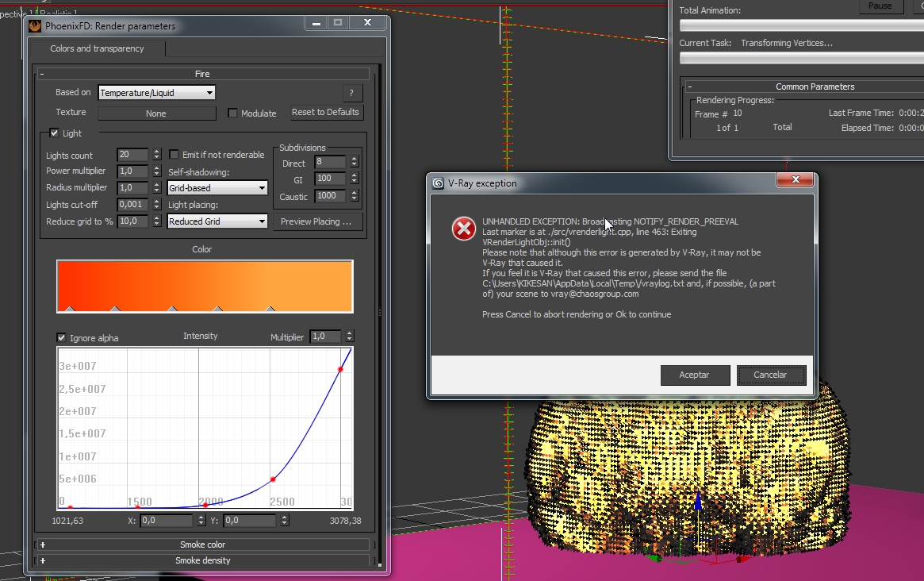Click the GI subdivisions spinner

click(355, 179)
